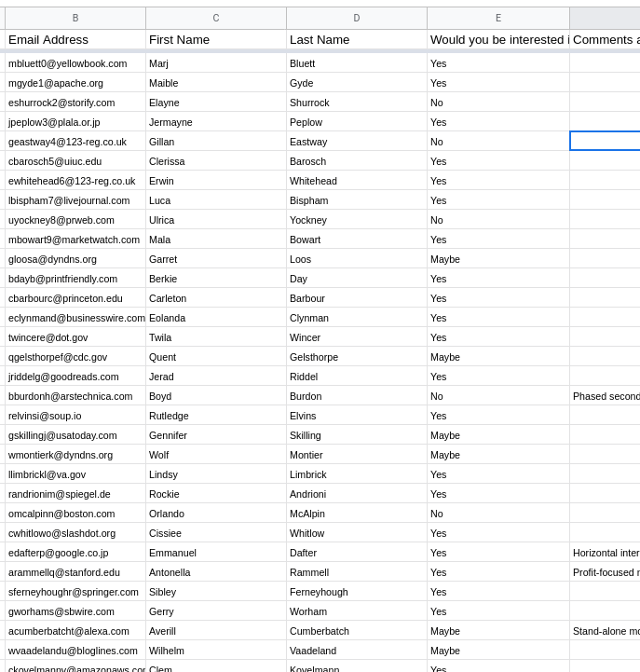640x672 pixels.
Task: Click the 'Phased second' comment cell
Action: tap(605, 396)
